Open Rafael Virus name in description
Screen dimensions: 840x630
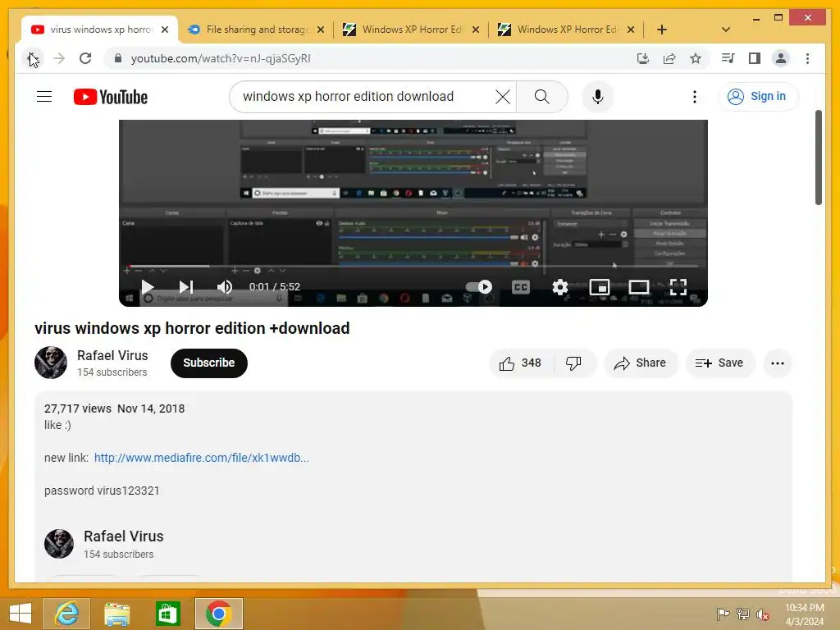click(x=124, y=536)
